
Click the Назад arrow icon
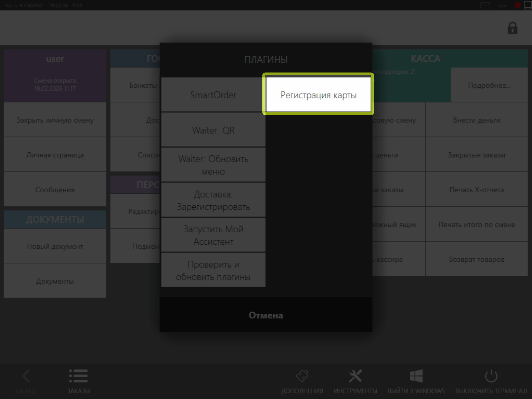26,376
